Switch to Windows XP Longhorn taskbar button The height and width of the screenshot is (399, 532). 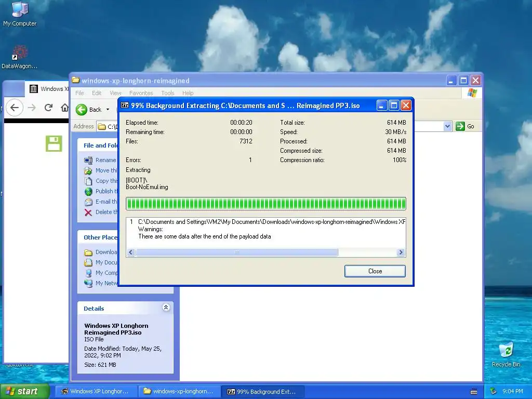[x=96, y=392]
